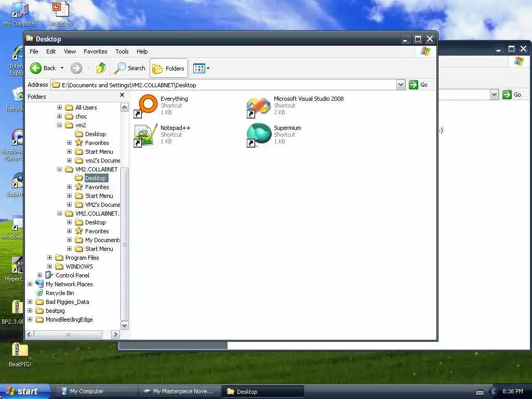Show hidden tray icons arrow

493,392
